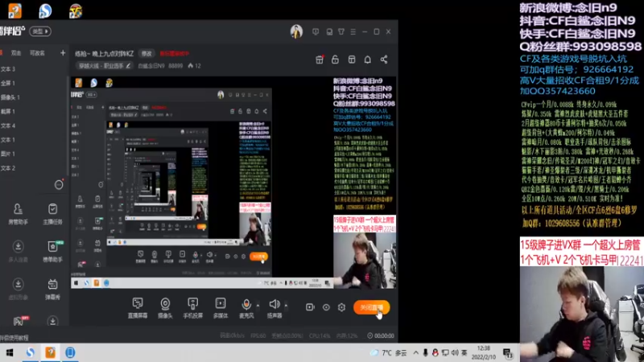Open stream settings gear
This screenshot has width=644, height=362.
341,307
